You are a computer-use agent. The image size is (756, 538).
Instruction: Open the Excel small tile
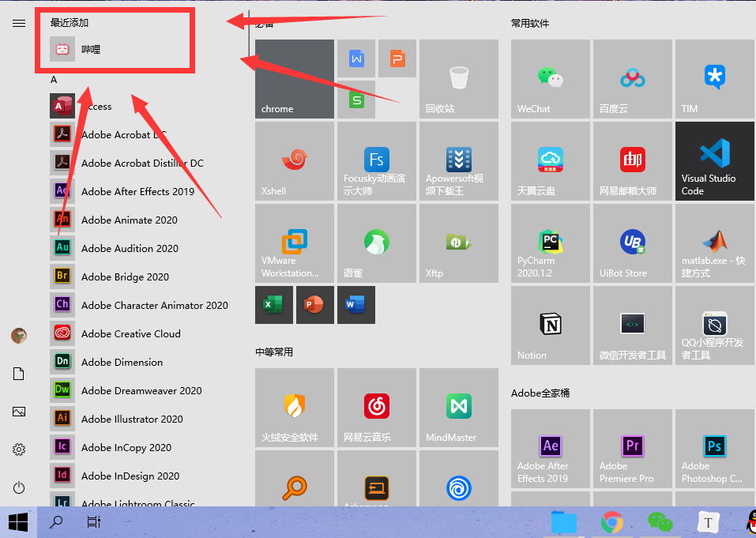pos(274,305)
